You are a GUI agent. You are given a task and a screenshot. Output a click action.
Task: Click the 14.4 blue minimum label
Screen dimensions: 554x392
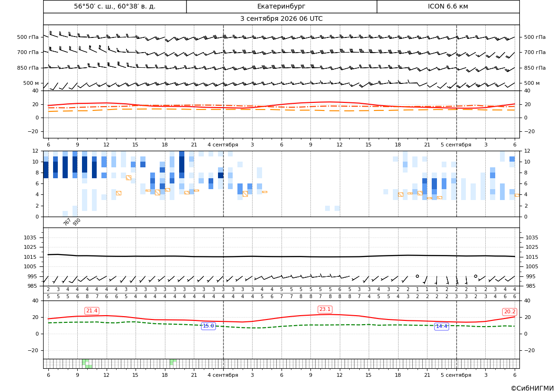click(441, 326)
